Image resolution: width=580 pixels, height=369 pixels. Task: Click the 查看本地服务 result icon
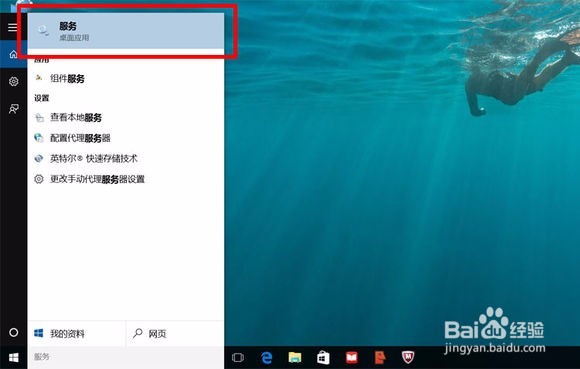coord(39,118)
